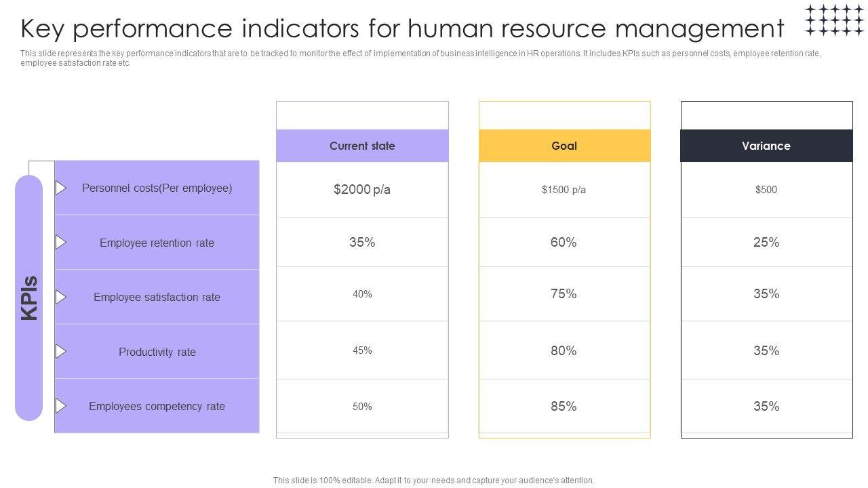Select the $1500 p/a goal cell

564,190
